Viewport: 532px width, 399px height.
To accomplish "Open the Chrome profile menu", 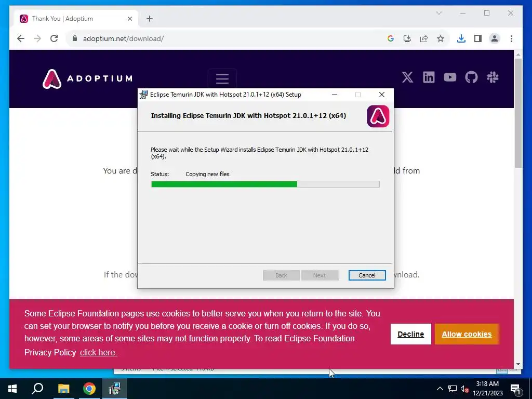I will 495,38.
